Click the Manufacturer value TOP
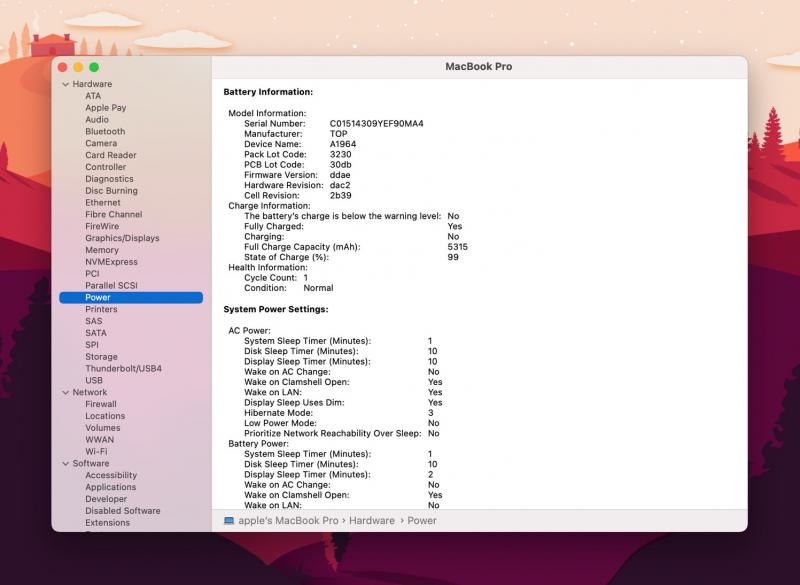Image resolution: width=800 pixels, height=585 pixels. click(x=338, y=134)
